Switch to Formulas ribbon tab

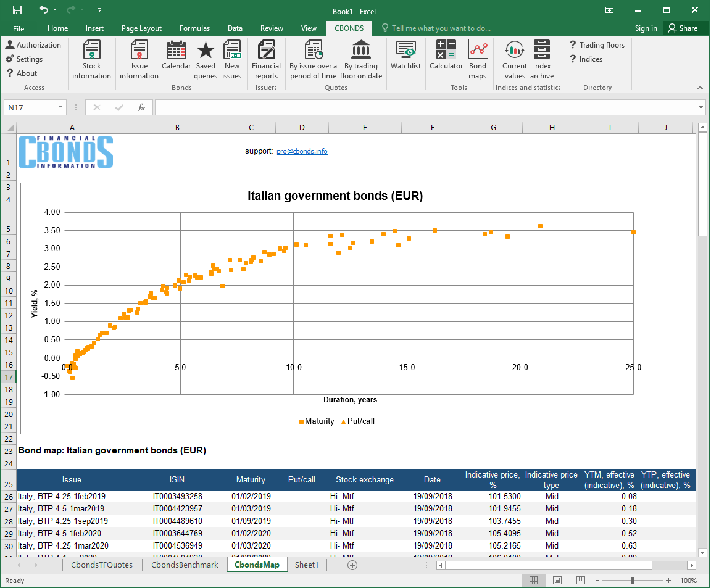[x=194, y=28]
